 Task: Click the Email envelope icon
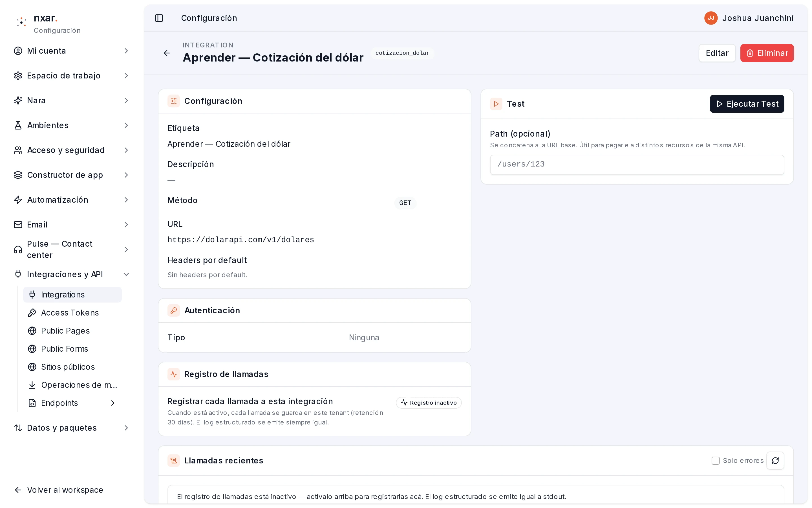pos(18,225)
